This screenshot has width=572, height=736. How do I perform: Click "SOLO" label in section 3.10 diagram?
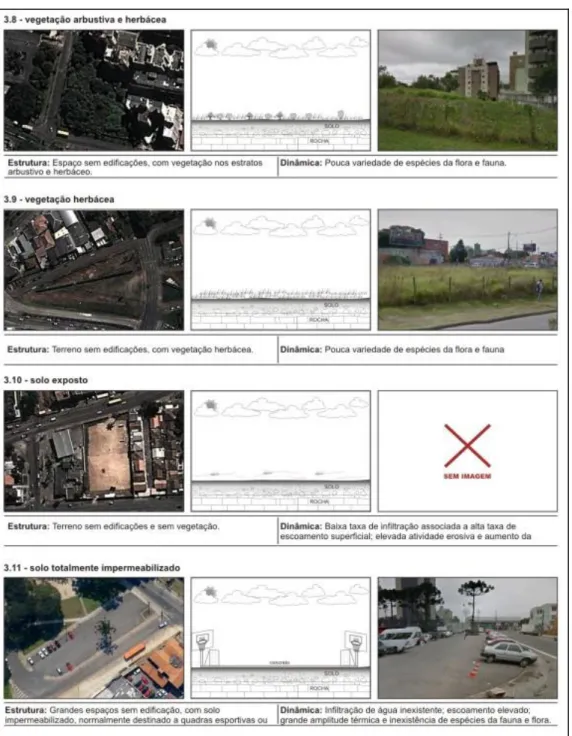point(331,487)
